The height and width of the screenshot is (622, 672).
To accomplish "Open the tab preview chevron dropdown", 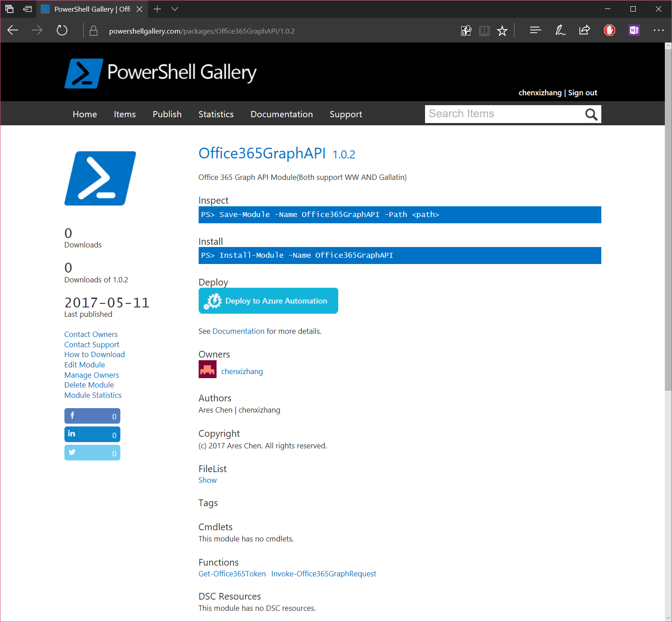I will 174,9.
